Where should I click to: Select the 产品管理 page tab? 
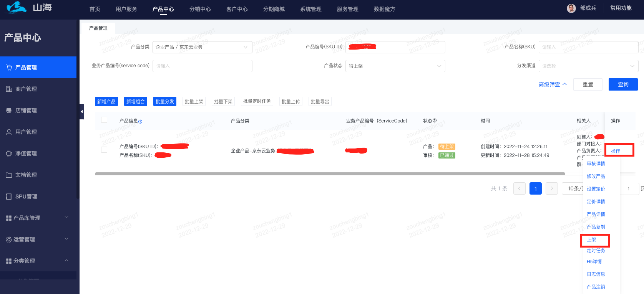pos(98,28)
